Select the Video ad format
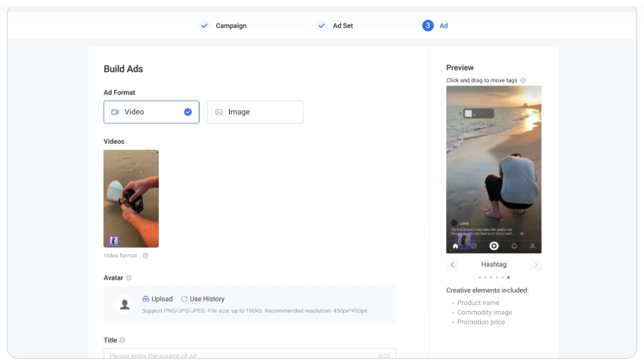This screenshot has height=364, width=644. (x=151, y=112)
